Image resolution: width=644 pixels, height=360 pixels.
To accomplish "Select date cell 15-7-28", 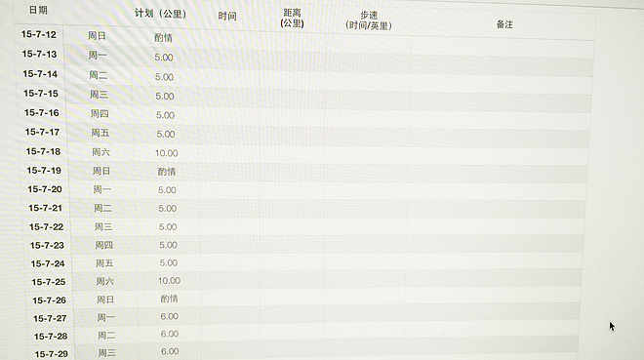I will click(x=51, y=337).
